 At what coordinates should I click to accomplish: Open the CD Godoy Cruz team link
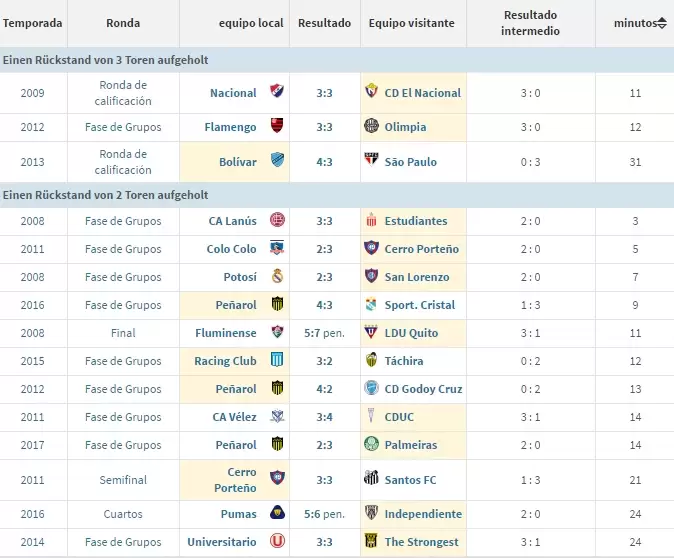tap(423, 389)
